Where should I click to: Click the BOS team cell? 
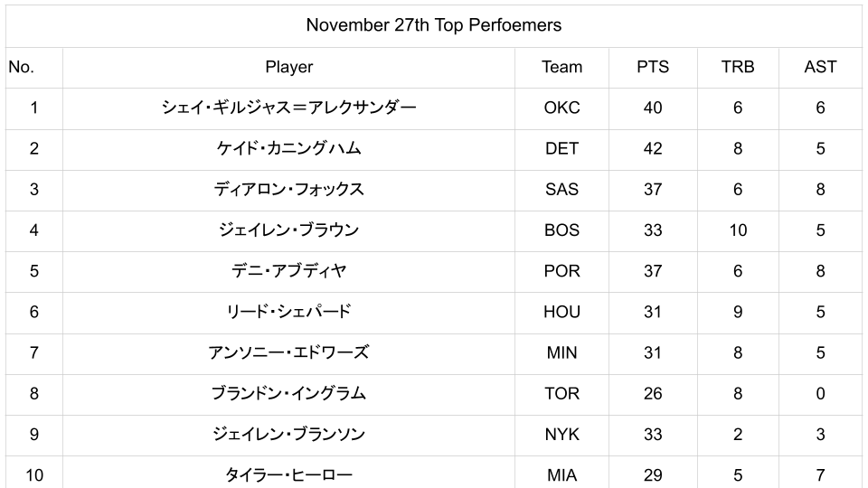click(561, 230)
